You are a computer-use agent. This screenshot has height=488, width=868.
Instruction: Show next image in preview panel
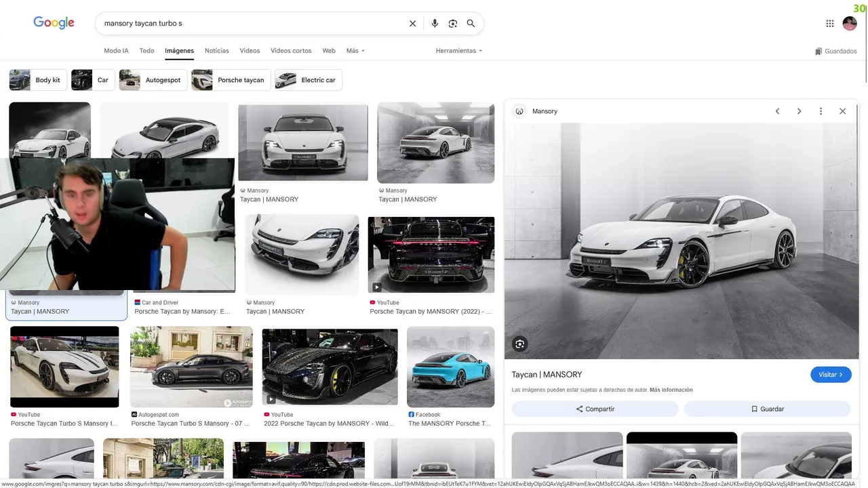pyautogui.click(x=800, y=111)
